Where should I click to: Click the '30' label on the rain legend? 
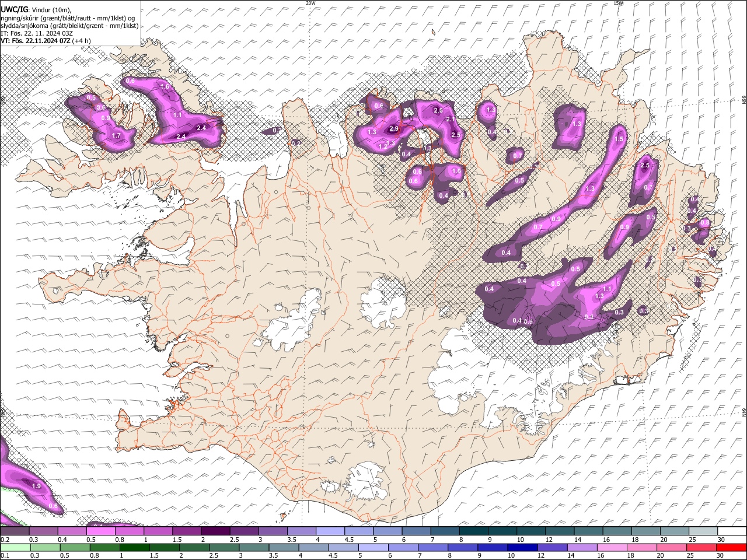pyautogui.click(x=720, y=555)
